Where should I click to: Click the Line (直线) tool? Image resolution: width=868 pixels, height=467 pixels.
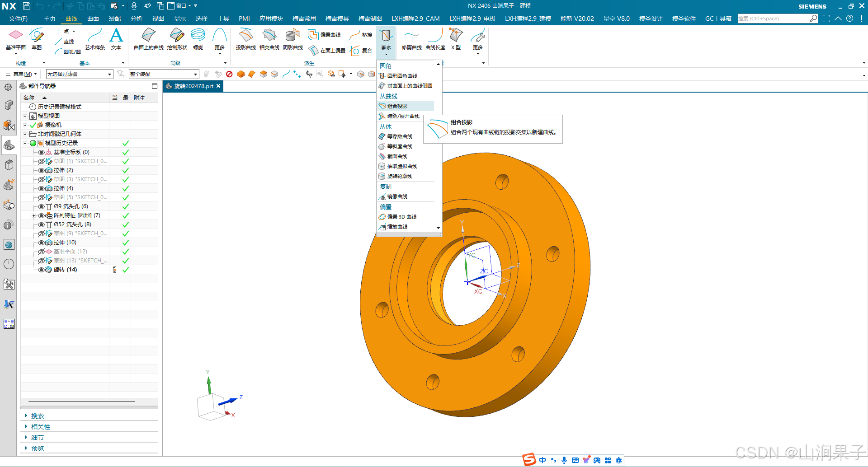(64, 42)
